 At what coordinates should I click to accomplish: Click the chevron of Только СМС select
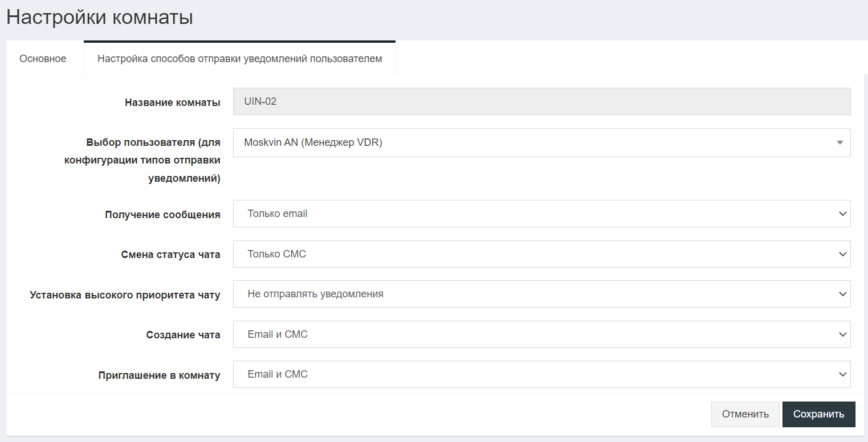tap(843, 254)
